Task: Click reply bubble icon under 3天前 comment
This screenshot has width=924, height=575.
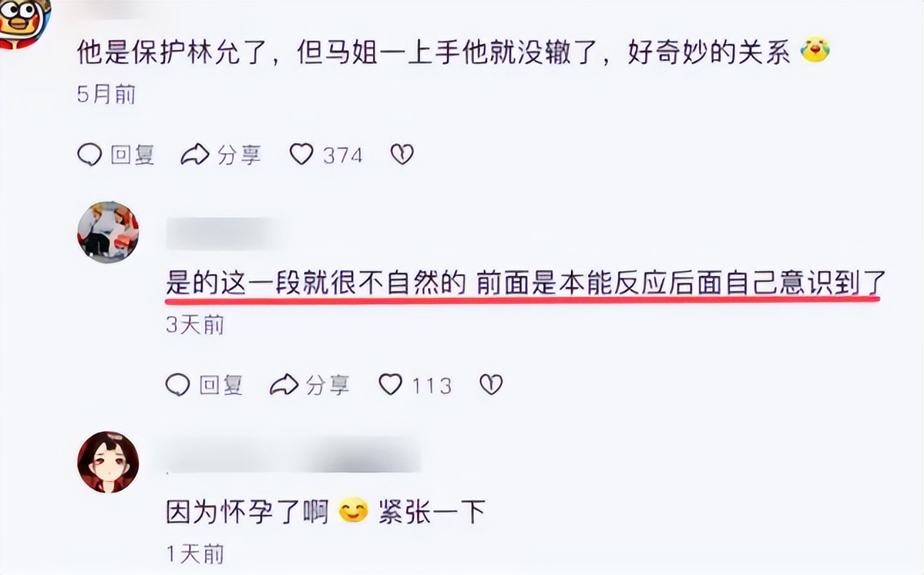Action: [x=178, y=385]
